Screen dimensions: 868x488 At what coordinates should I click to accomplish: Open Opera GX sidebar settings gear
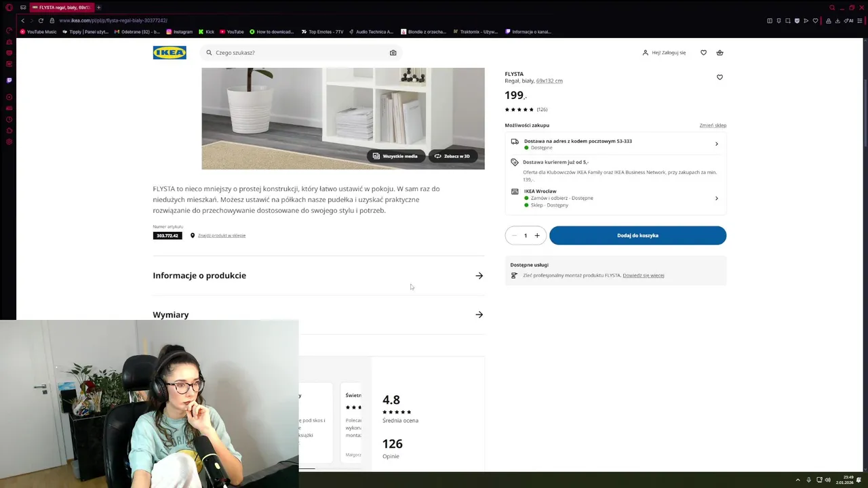9,142
